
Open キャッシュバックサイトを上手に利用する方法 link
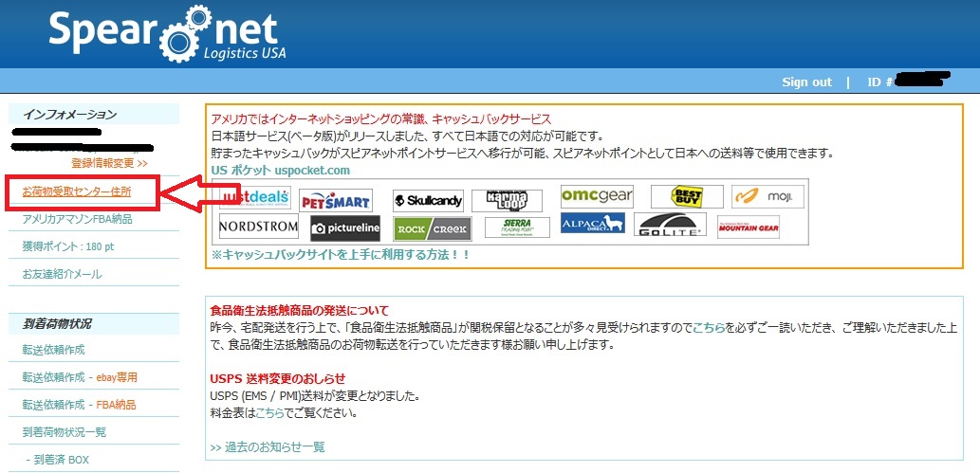340,255
